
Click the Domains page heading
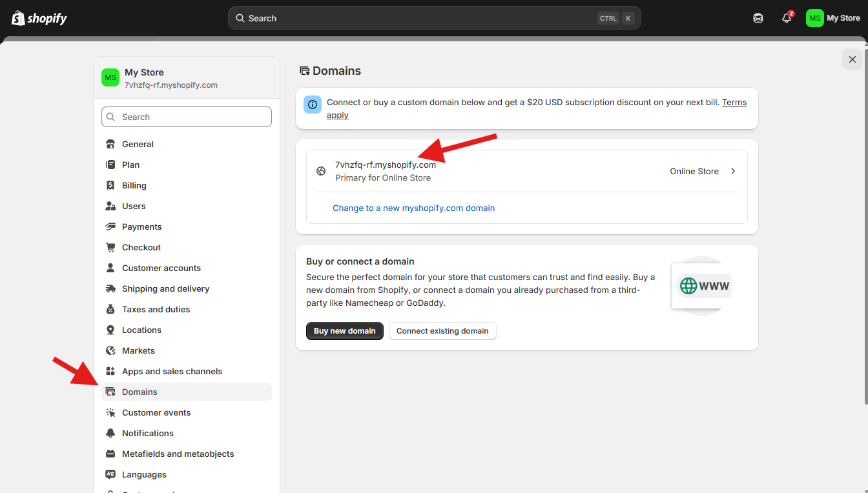pos(336,71)
